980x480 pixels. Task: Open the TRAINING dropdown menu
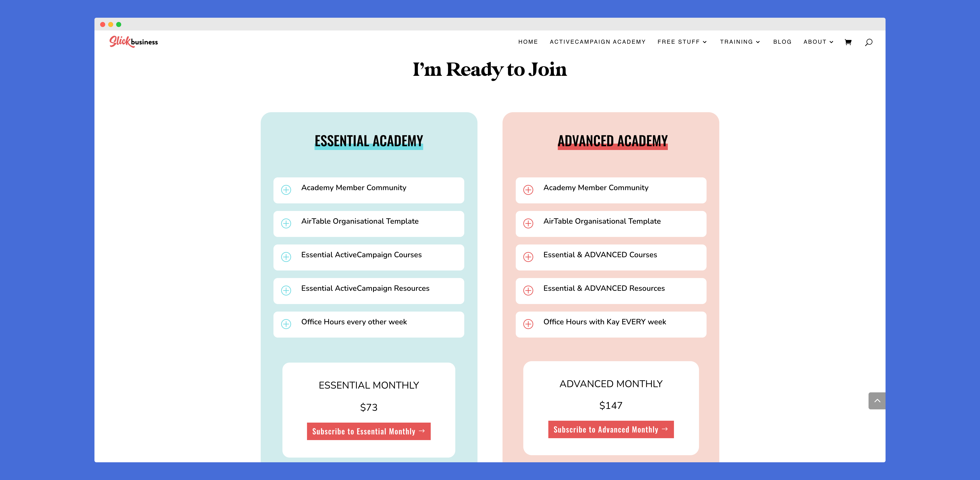pyautogui.click(x=741, y=42)
